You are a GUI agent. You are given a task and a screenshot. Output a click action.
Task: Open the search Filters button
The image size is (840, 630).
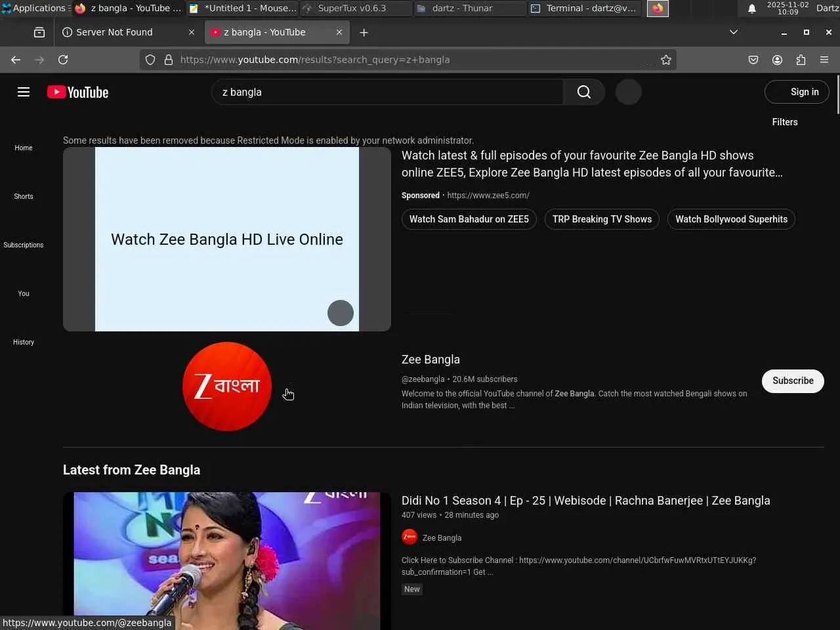click(785, 122)
